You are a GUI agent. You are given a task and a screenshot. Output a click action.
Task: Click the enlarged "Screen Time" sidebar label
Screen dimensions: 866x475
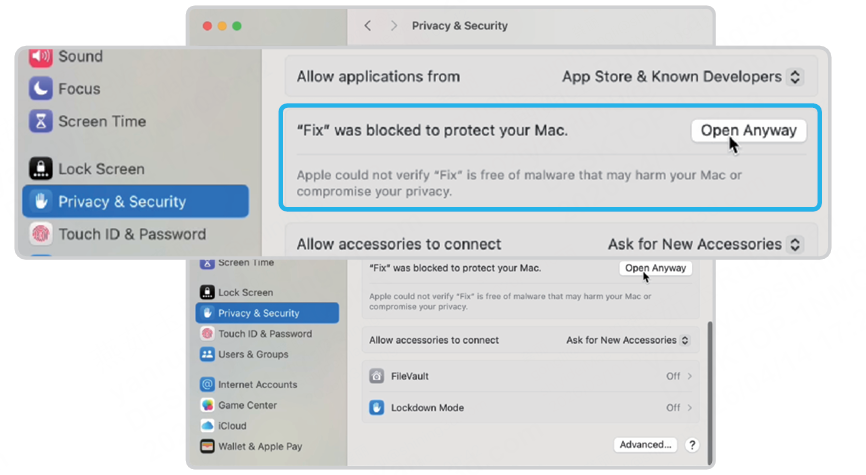pyautogui.click(x=102, y=121)
